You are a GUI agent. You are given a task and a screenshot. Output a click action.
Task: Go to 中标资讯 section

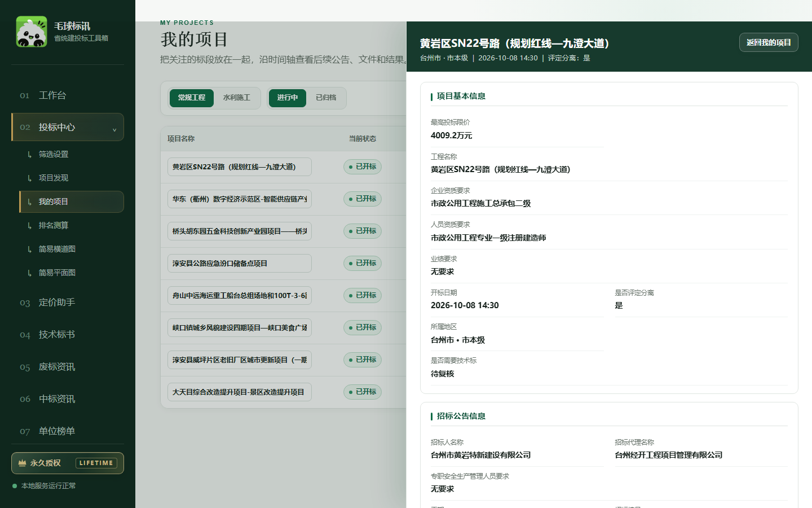(68, 399)
